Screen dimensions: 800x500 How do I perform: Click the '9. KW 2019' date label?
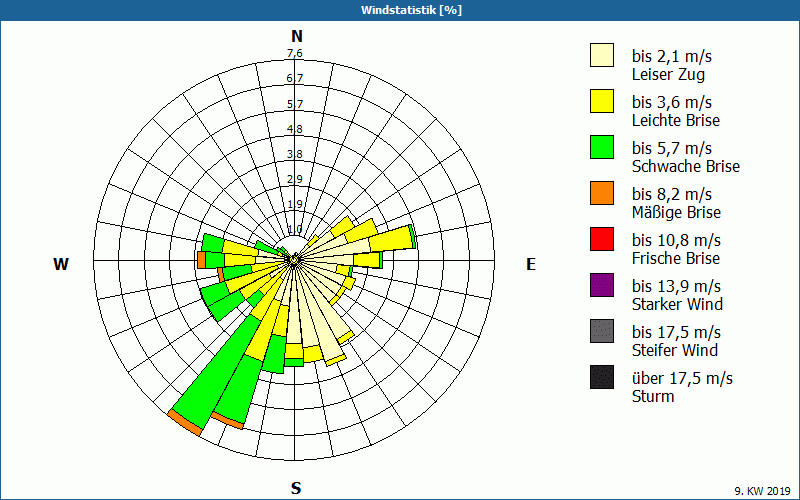pyautogui.click(x=762, y=491)
